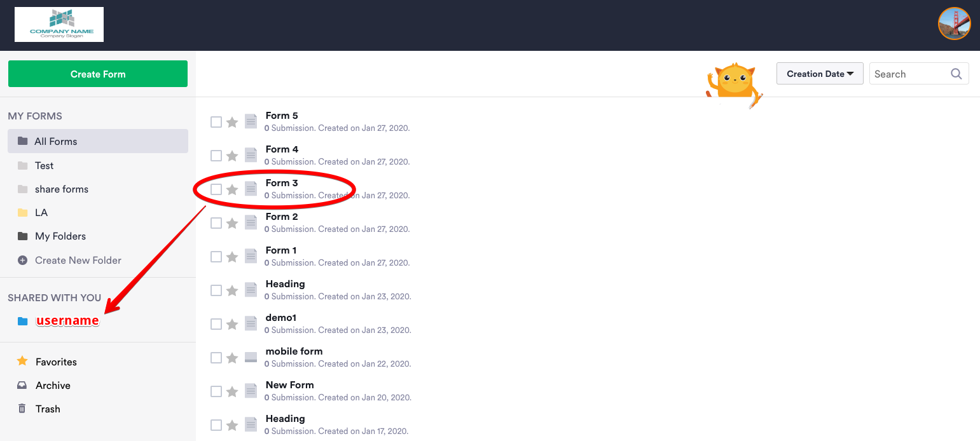Check the Form 3 checkbox
The height and width of the screenshot is (441, 980).
click(216, 189)
